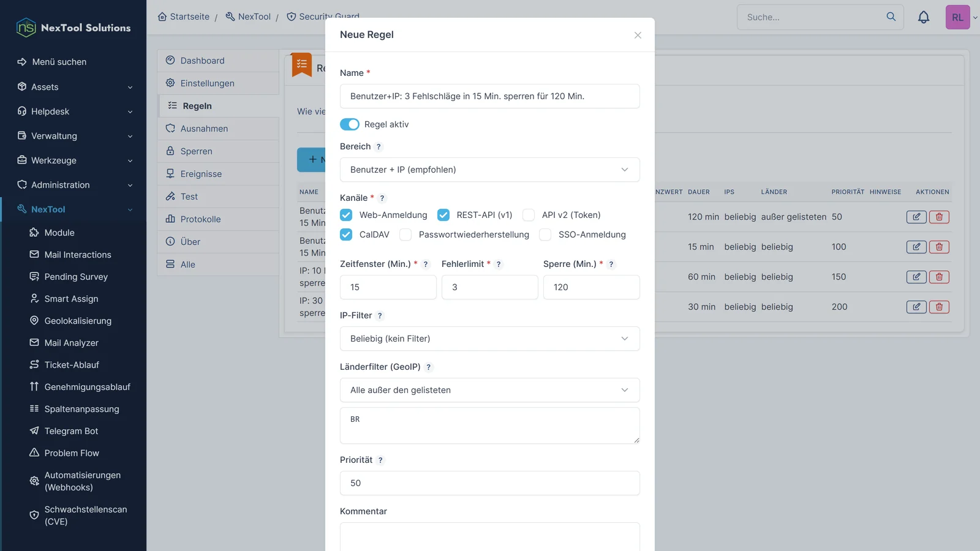Uncheck the Web-Anmeldung channel

(x=346, y=215)
